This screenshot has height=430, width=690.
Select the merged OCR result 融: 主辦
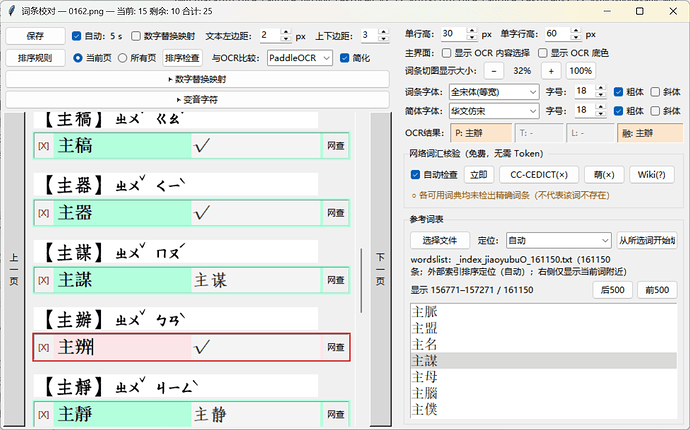(650, 133)
